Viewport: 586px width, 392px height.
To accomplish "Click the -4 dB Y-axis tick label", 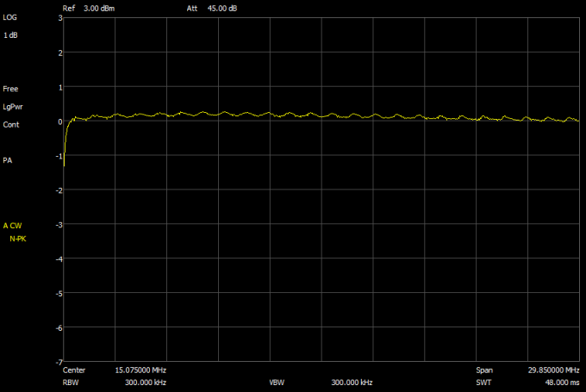I will tap(58, 259).
